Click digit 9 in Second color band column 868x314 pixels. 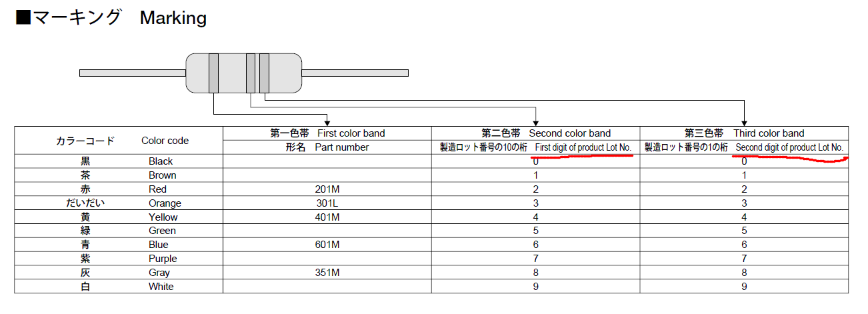[536, 287]
